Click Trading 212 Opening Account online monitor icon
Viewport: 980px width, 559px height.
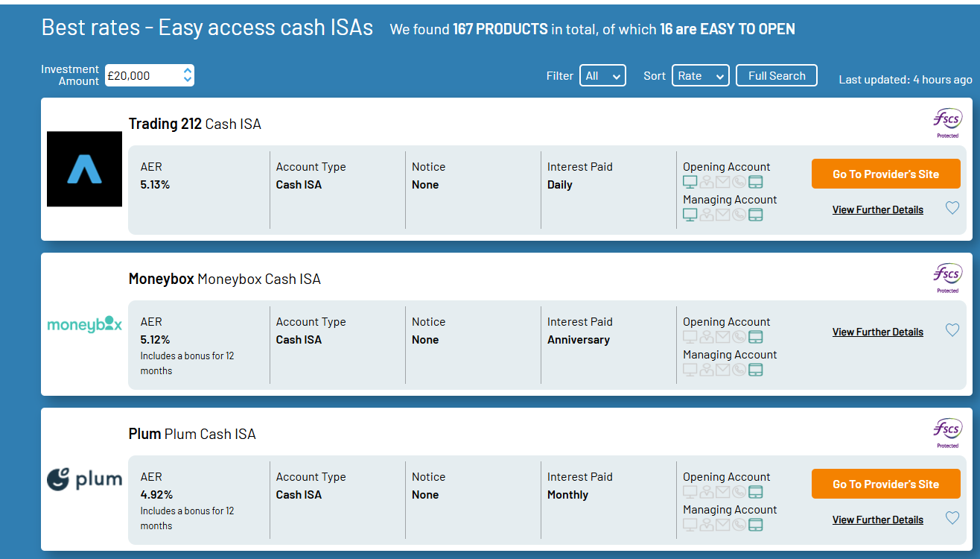[x=690, y=182]
